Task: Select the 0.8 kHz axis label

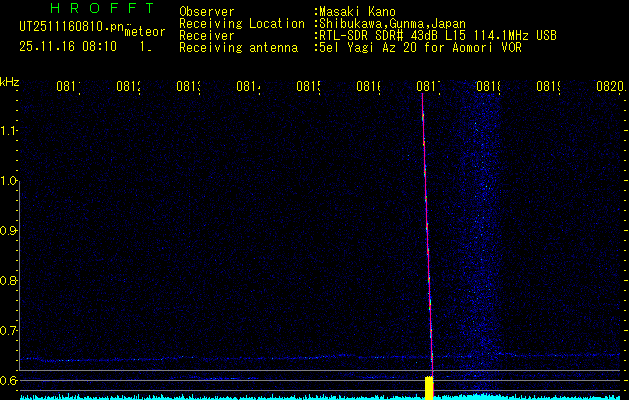Action: coord(10,281)
